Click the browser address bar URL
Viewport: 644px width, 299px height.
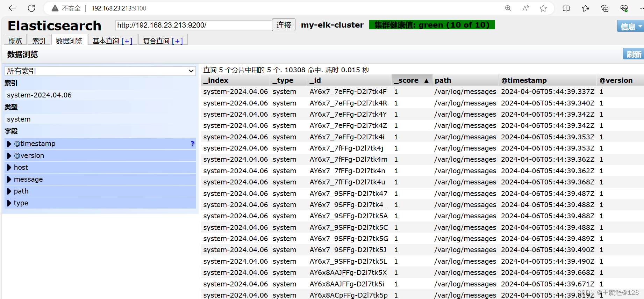tap(119, 8)
